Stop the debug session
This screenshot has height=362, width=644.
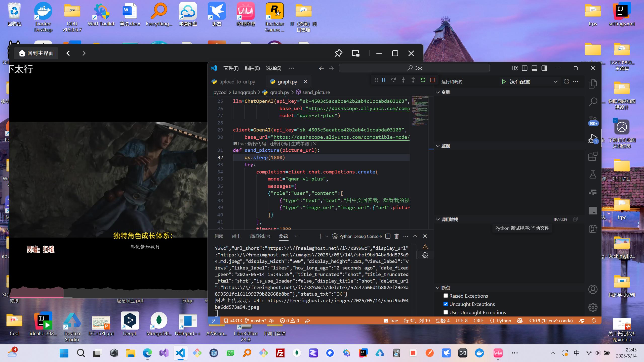(433, 80)
